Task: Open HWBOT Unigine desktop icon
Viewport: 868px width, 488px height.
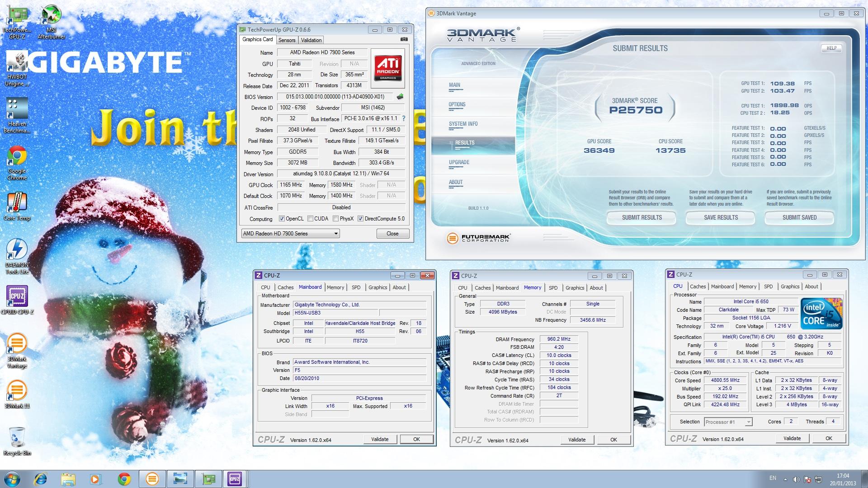Action: coord(17,69)
